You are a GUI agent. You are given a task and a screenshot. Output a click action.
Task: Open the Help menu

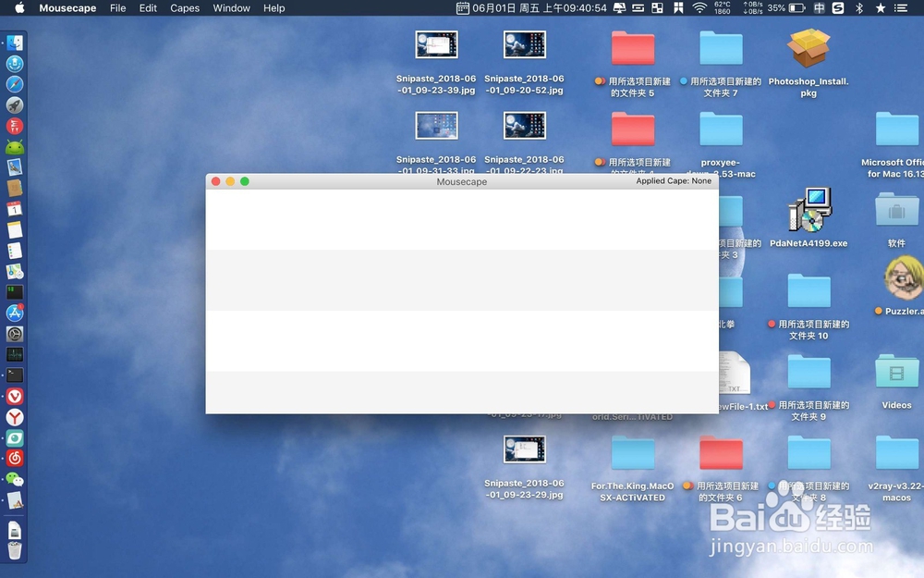click(x=274, y=8)
